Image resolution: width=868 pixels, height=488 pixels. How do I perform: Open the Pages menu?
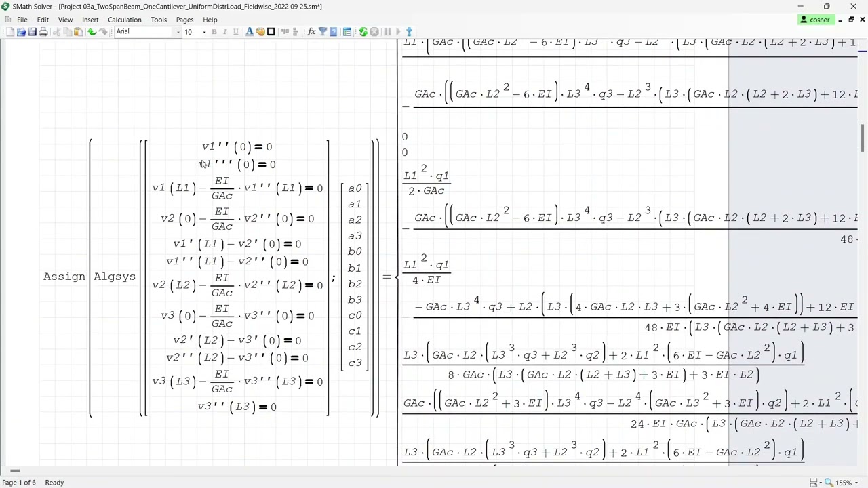pos(184,20)
